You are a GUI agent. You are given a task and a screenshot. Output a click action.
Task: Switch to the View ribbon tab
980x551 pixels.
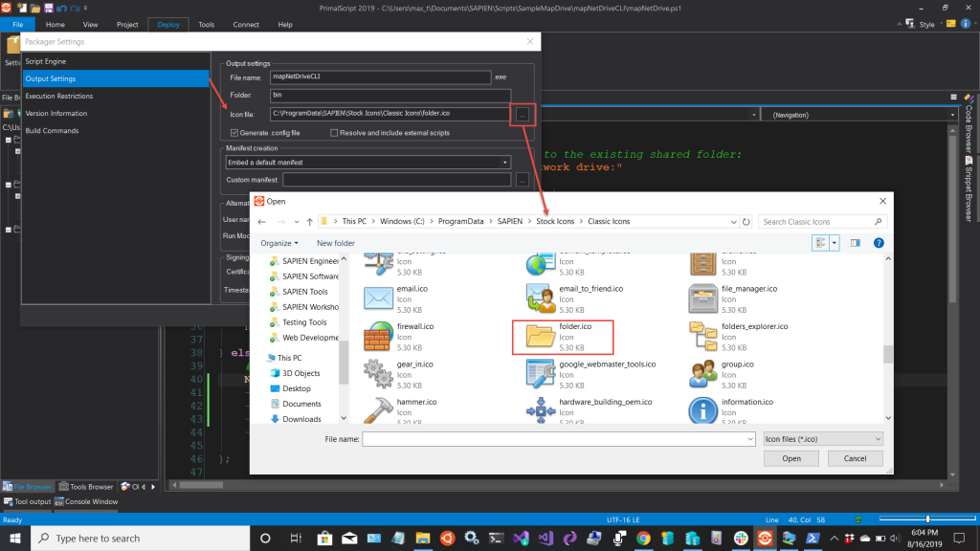pyautogui.click(x=90, y=24)
